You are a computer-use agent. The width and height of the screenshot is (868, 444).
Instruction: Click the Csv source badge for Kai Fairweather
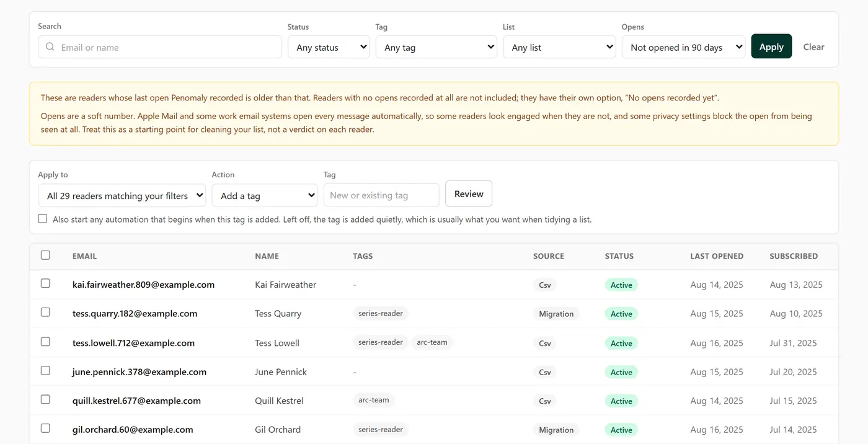click(545, 285)
